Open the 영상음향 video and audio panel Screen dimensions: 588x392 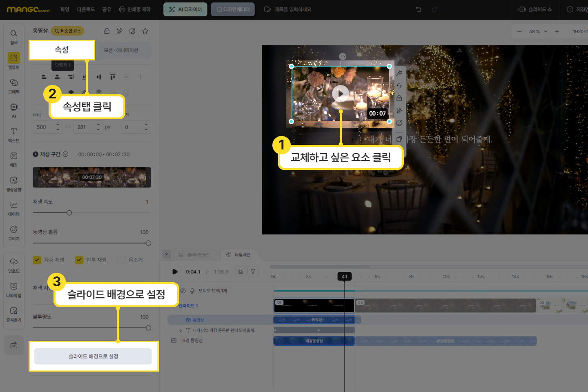pos(14,181)
